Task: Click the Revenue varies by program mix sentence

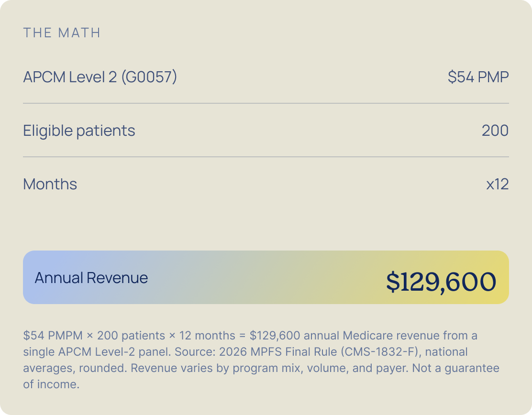Action: [x=269, y=368]
